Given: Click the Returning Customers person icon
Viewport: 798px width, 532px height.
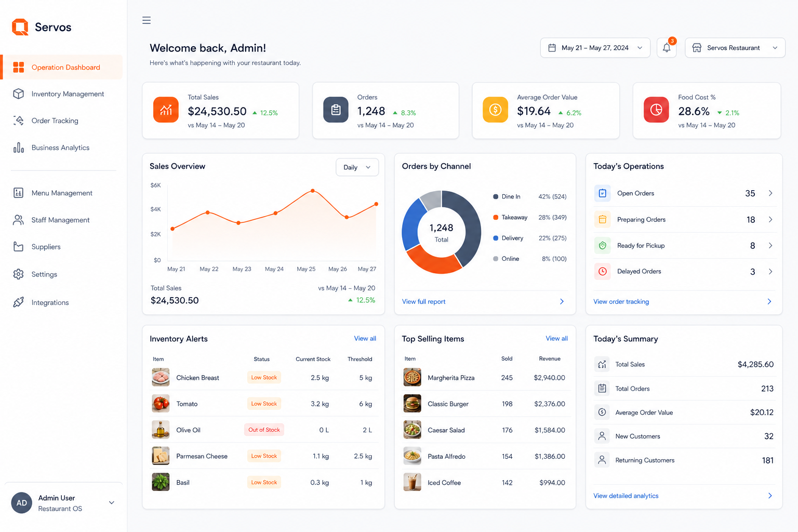Looking at the screenshot, I should (x=602, y=460).
